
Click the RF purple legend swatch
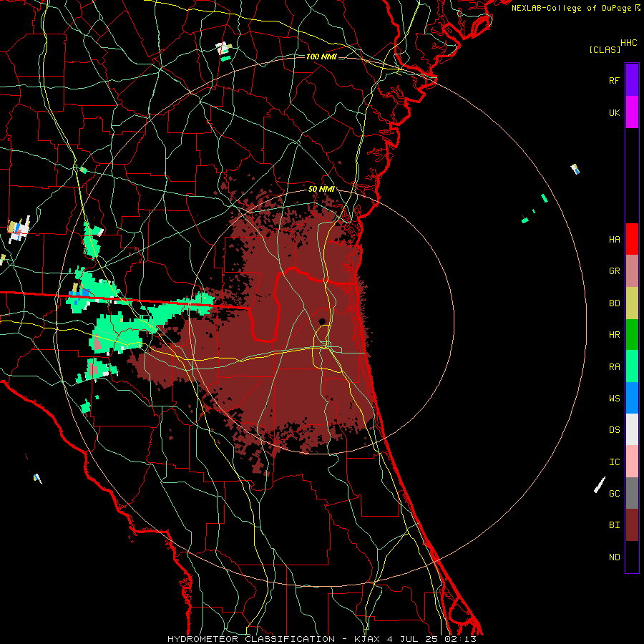click(x=632, y=80)
